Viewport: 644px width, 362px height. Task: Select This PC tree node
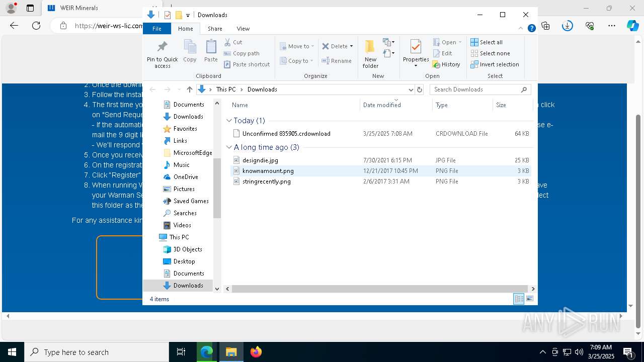[174, 237]
